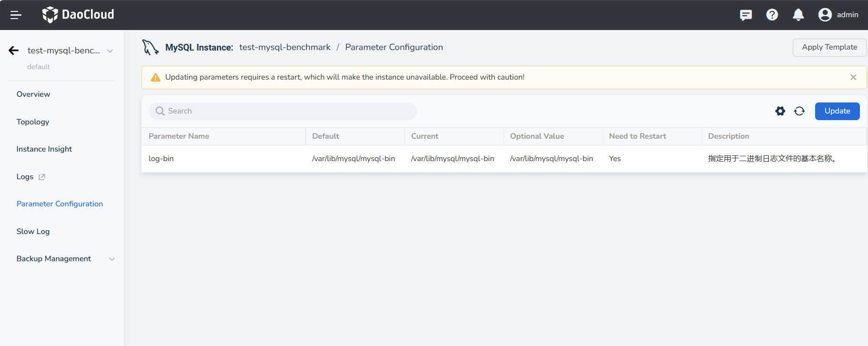
Task: Open test-mysql-benchmark breadcrumb link
Action: coord(285,47)
